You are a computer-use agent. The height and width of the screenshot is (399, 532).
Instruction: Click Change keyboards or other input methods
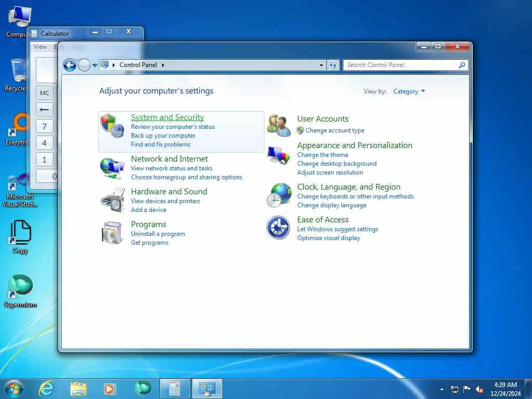click(x=355, y=196)
